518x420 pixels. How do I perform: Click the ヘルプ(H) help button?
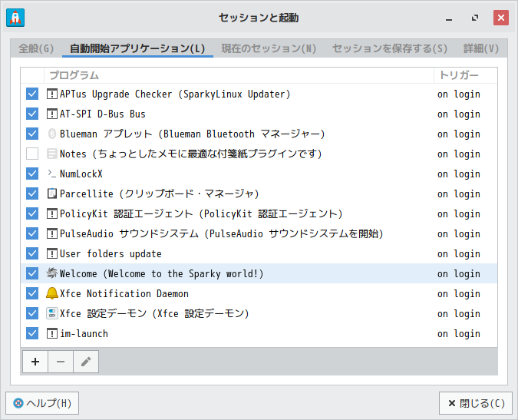(42, 403)
